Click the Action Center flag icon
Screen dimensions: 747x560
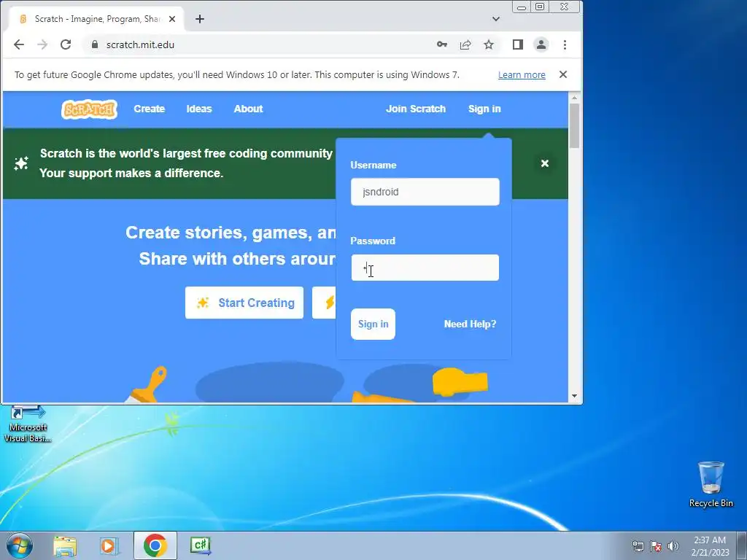[656, 546]
